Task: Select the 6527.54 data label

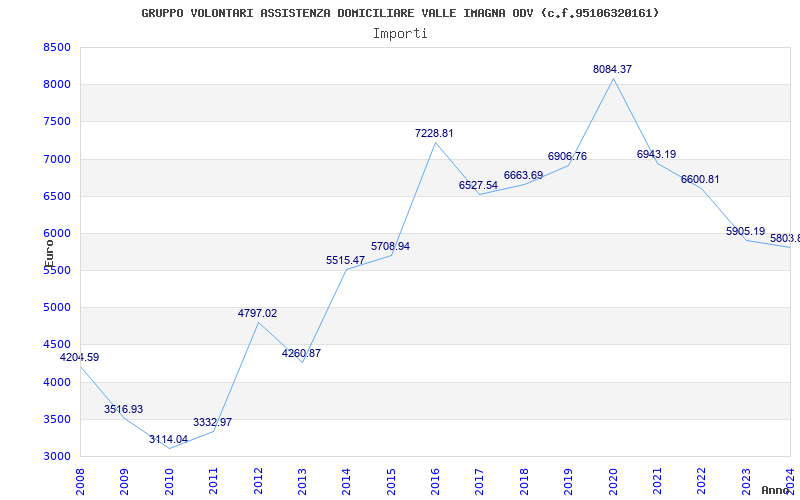Action: point(478,185)
